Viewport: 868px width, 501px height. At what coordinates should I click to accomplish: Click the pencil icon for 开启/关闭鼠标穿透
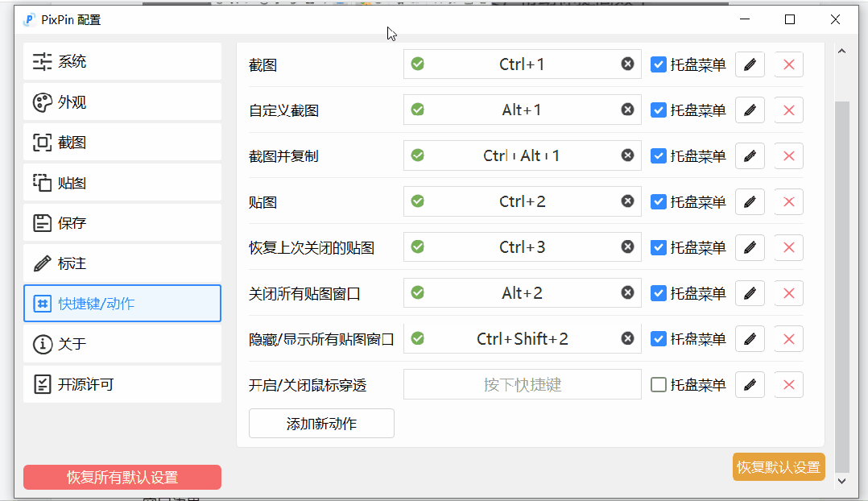[750, 384]
